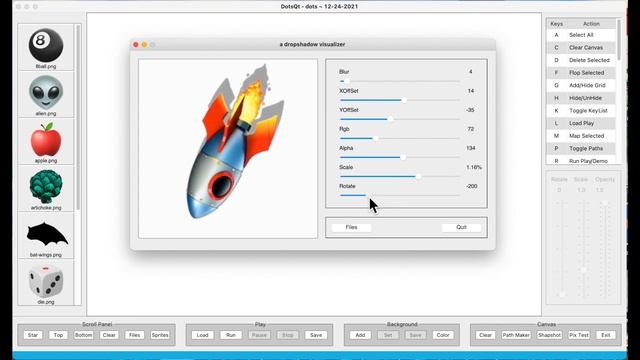Click Clear in the Canvas group
Screen dimensions: 640x360
(x=485, y=335)
